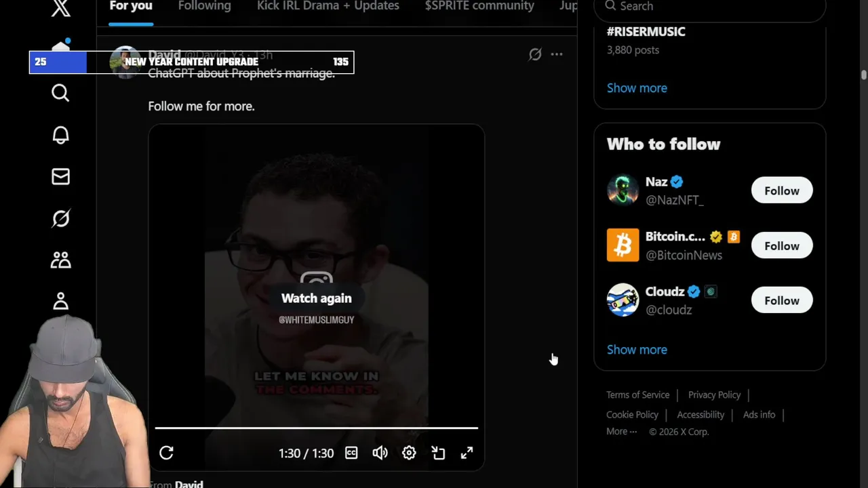Open Terms of Service link
Screen dimensions: 868x488
[x=637, y=395]
